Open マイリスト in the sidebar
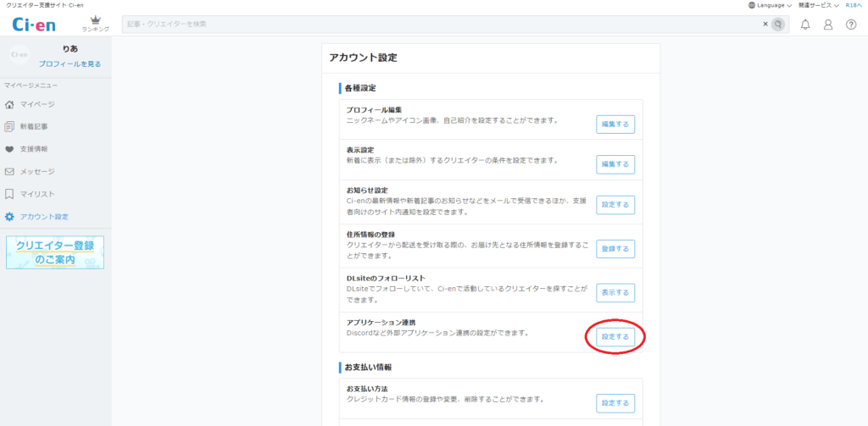The width and height of the screenshot is (868, 426). [37, 194]
